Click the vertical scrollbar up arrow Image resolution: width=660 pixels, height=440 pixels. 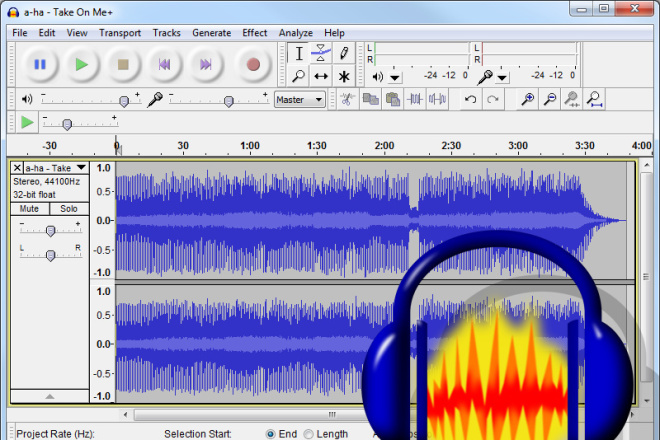tap(647, 165)
